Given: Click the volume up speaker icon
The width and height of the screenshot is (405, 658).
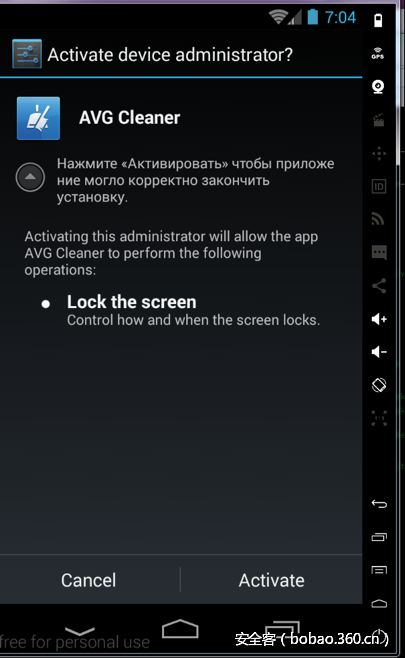Looking at the screenshot, I should tap(379, 319).
